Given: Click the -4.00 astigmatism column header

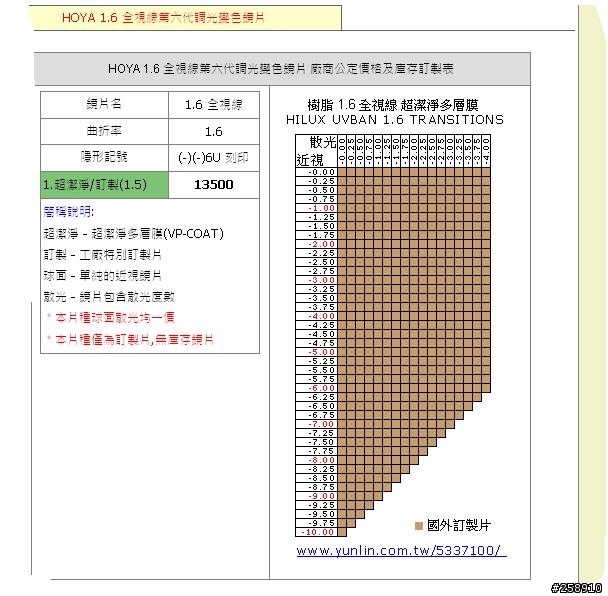Looking at the screenshot, I should coord(486,151).
